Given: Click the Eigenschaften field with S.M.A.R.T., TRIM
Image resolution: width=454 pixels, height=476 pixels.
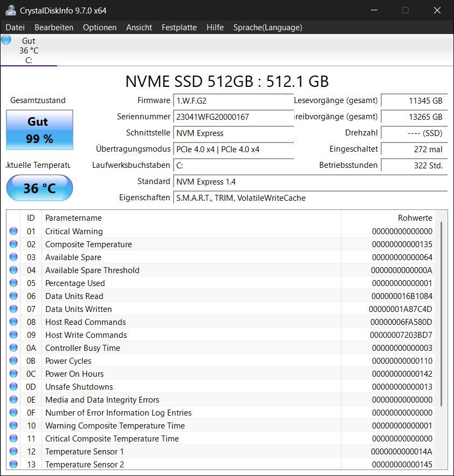Looking at the screenshot, I should pyautogui.click(x=310, y=198).
